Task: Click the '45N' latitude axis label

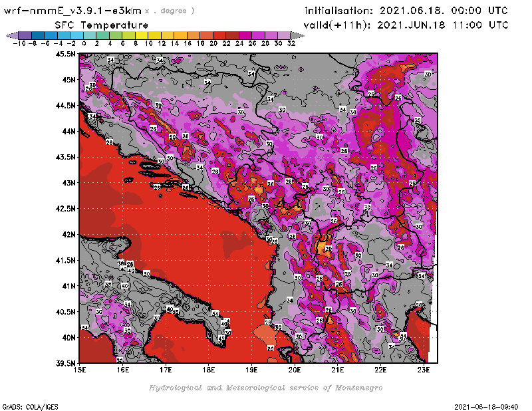Action: [x=68, y=80]
